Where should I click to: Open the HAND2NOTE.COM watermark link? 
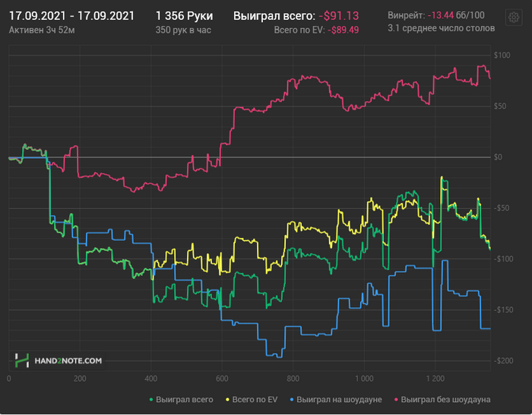point(68,361)
